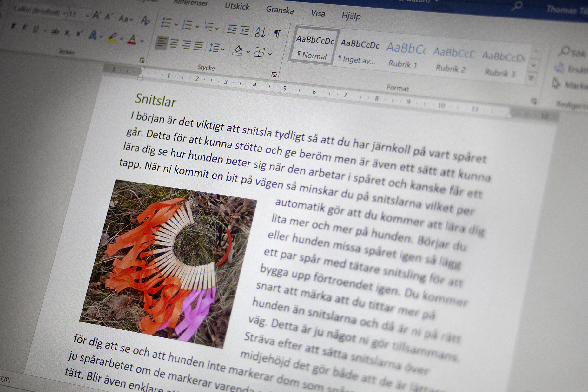This screenshot has width=588, height=392.
Task: Expand borders options arrow
Action: (270, 54)
